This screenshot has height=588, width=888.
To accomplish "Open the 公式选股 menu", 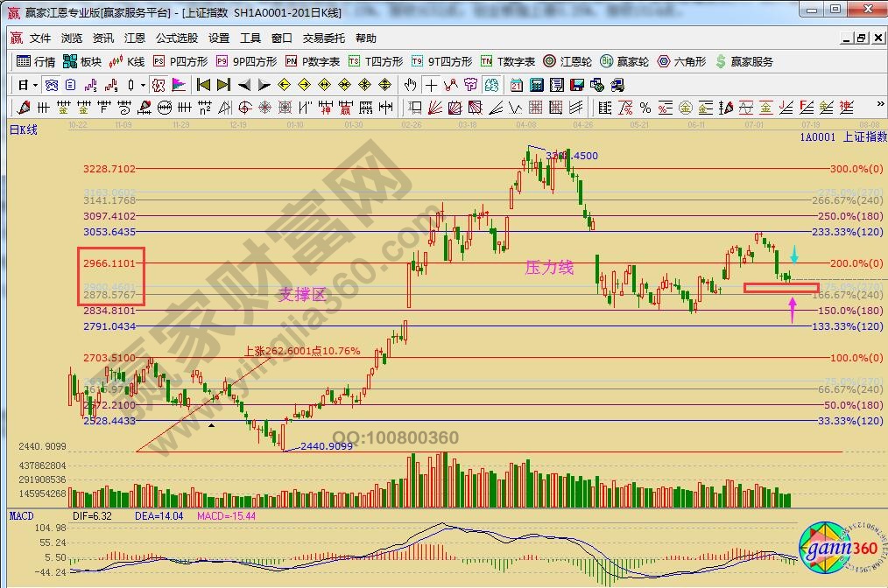I will pos(177,38).
